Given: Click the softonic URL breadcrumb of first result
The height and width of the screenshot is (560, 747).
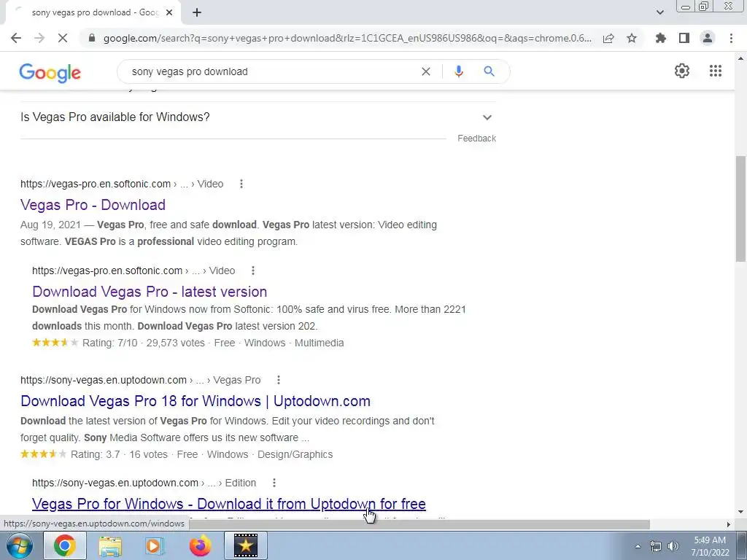Looking at the screenshot, I should [x=122, y=184].
